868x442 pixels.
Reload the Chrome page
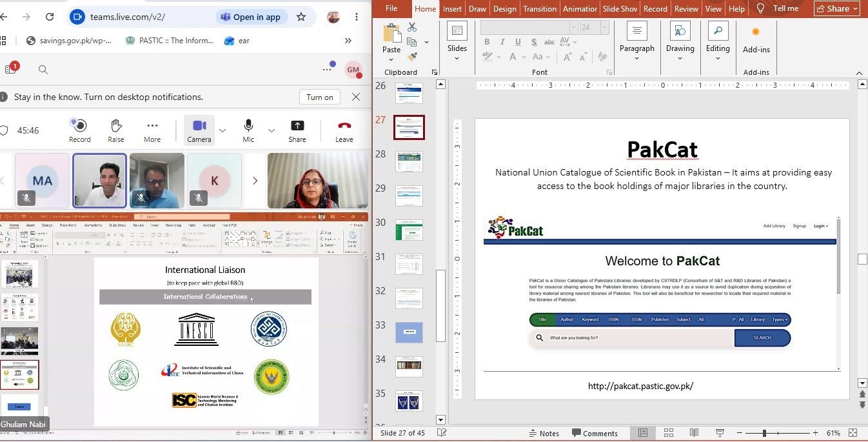(x=50, y=17)
